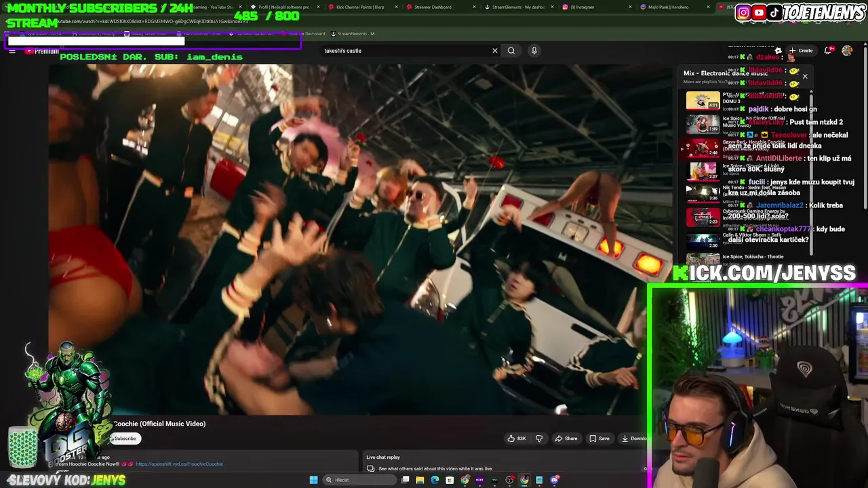Select the Sexyy Red Hoochie Coochie playlist item
This screenshot has width=868, height=488.
coord(746,148)
